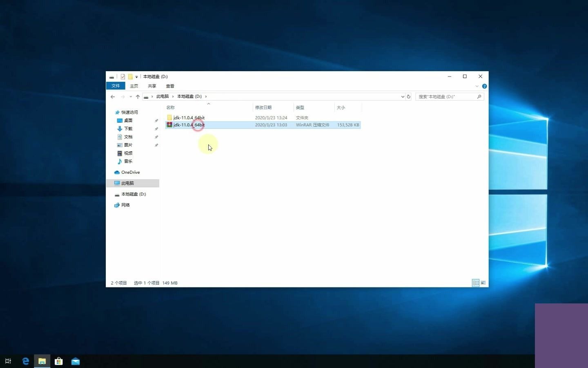Click the 2020/3/23 13:03 date cell
The height and width of the screenshot is (368, 588).
(271, 125)
